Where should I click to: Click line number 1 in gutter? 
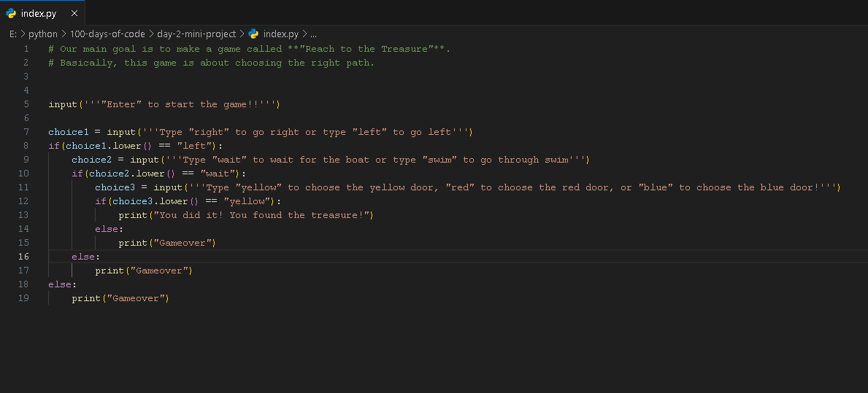[26, 49]
